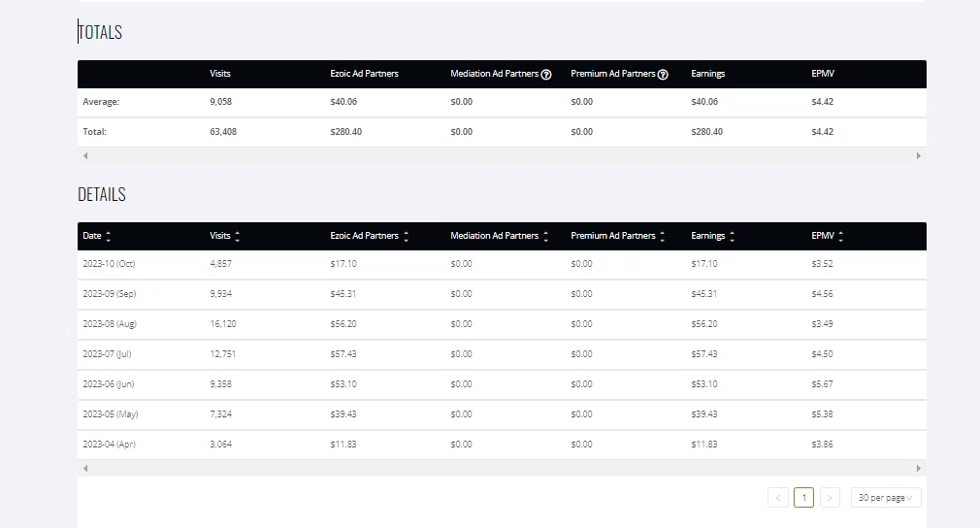
Task: Click the $5.67 EPMV value
Action: pyautogui.click(x=822, y=383)
